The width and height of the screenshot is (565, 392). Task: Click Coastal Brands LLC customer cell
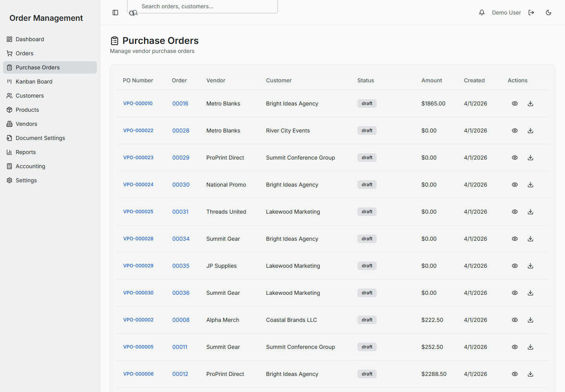[292, 320]
